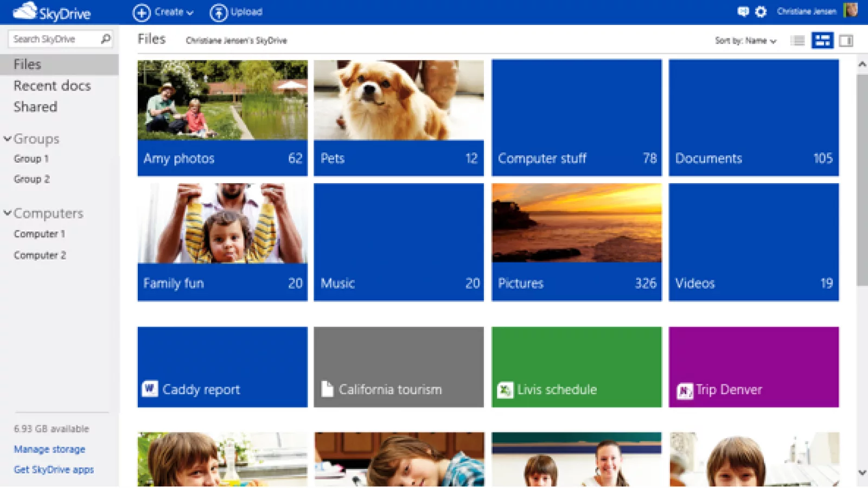The image size is (868, 488).
Task: Switch to details list view
Action: 797,41
